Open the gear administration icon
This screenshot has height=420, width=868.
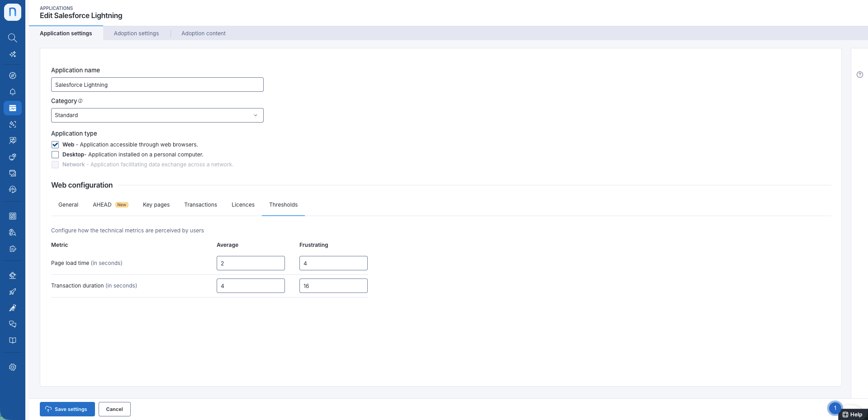coord(13,367)
